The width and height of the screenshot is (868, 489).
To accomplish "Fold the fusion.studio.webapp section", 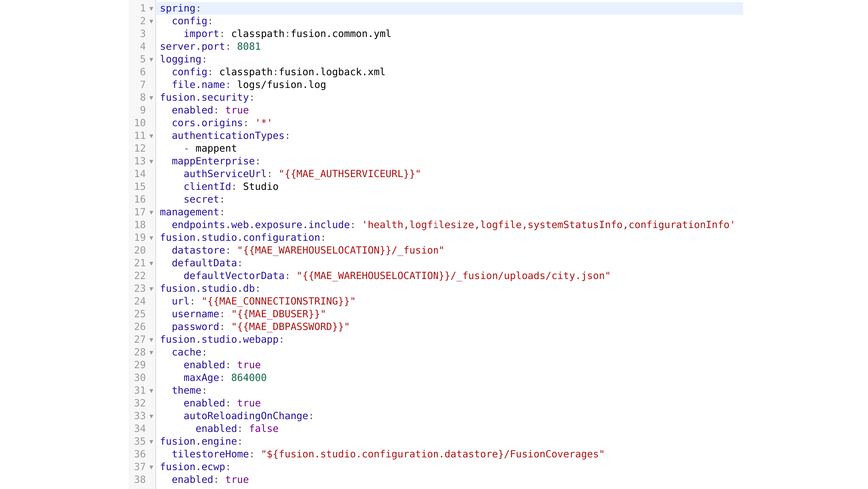I will point(151,340).
